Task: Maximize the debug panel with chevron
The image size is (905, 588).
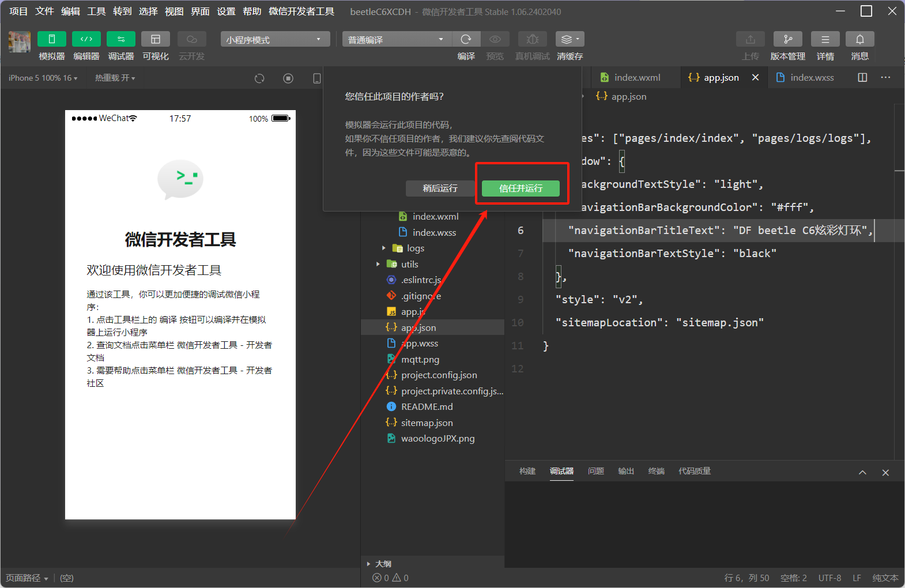Action: click(x=862, y=473)
